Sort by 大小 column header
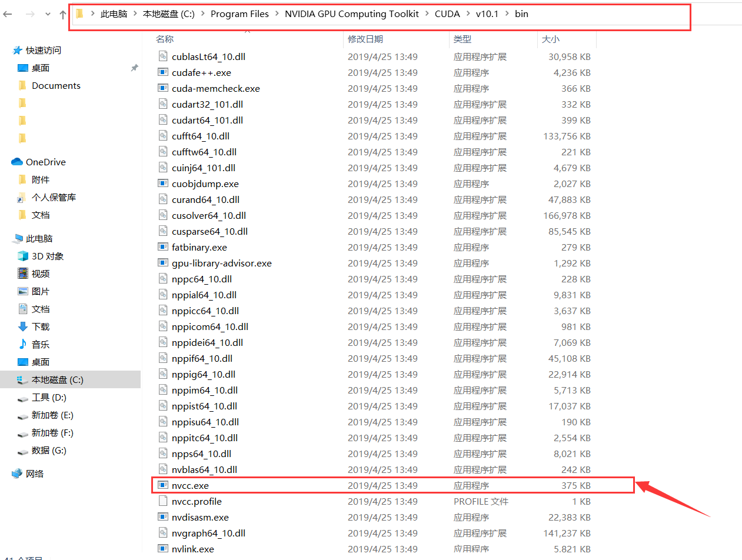The image size is (742, 560). pyautogui.click(x=550, y=39)
